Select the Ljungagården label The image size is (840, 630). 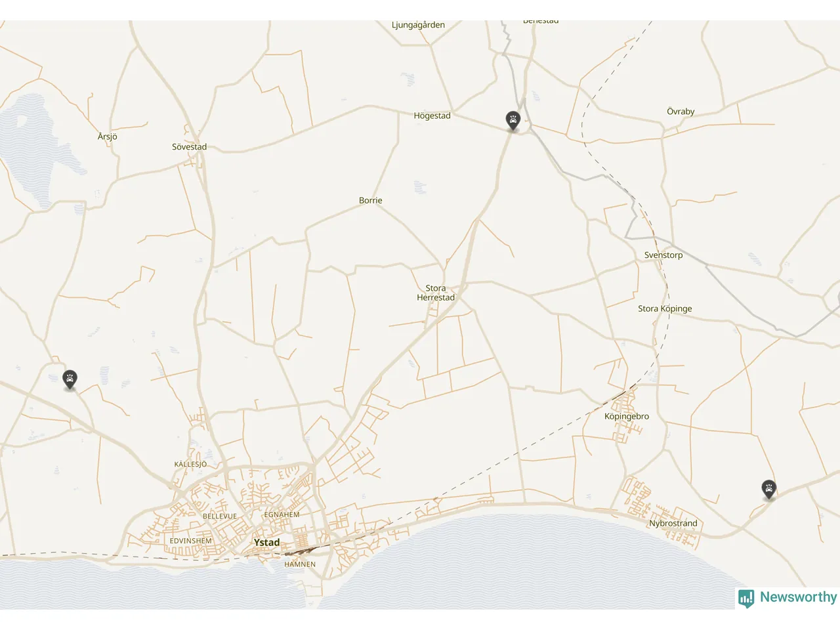pyautogui.click(x=418, y=25)
